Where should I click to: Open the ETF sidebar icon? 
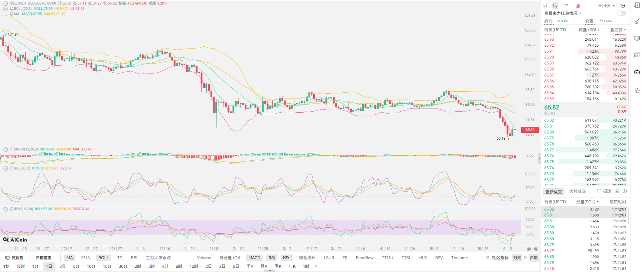coord(637,55)
